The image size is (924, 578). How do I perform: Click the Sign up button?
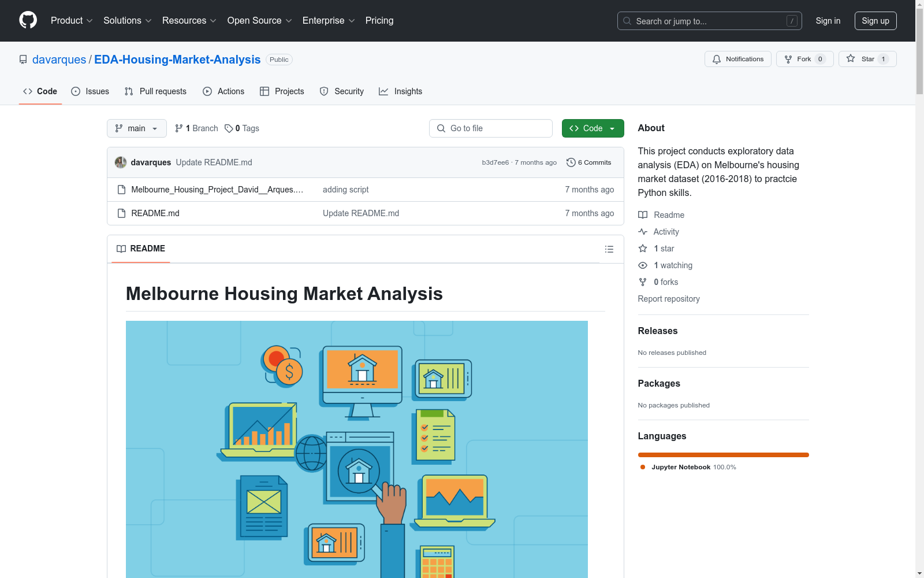(x=875, y=21)
